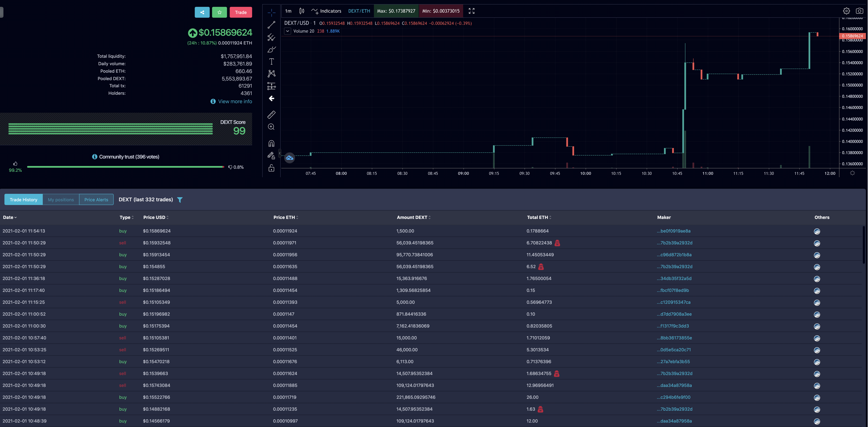Take a chart snapshot with the camera icon
868x427 pixels.
pyautogui.click(x=860, y=11)
